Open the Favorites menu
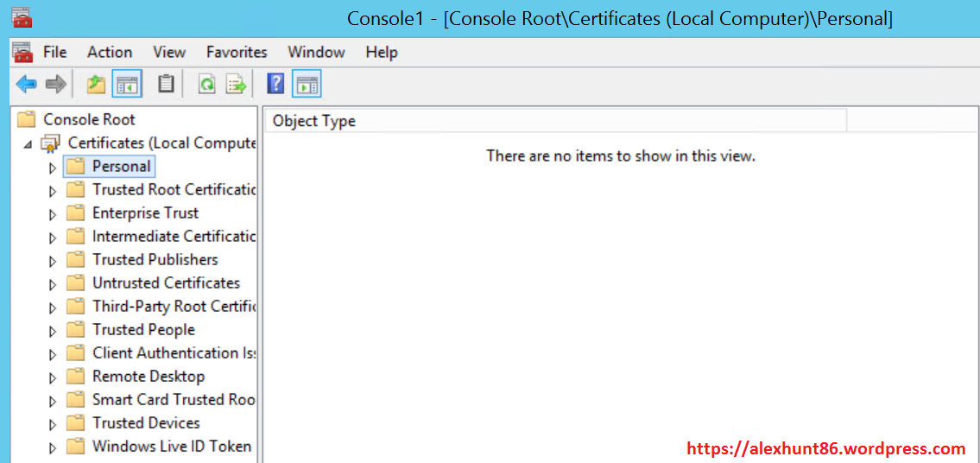 (x=237, y=52)
